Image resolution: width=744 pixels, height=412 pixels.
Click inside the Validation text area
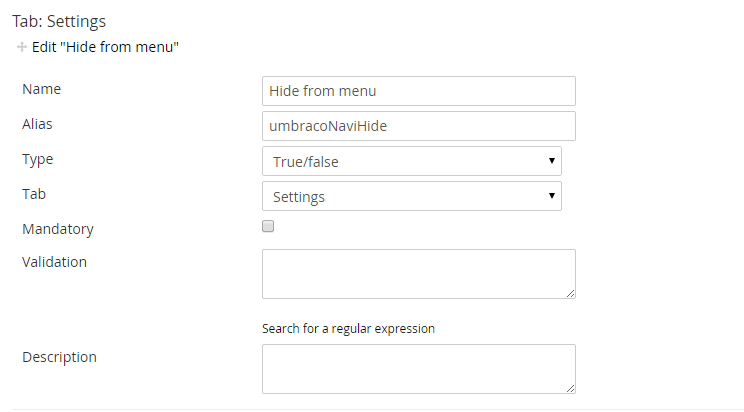click(x=419, y=274)
